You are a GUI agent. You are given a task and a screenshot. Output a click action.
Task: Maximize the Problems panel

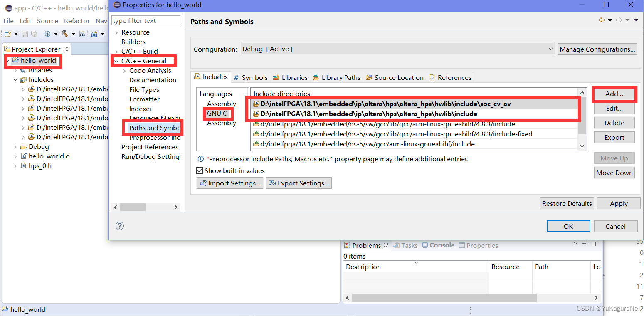click(594, 244)
